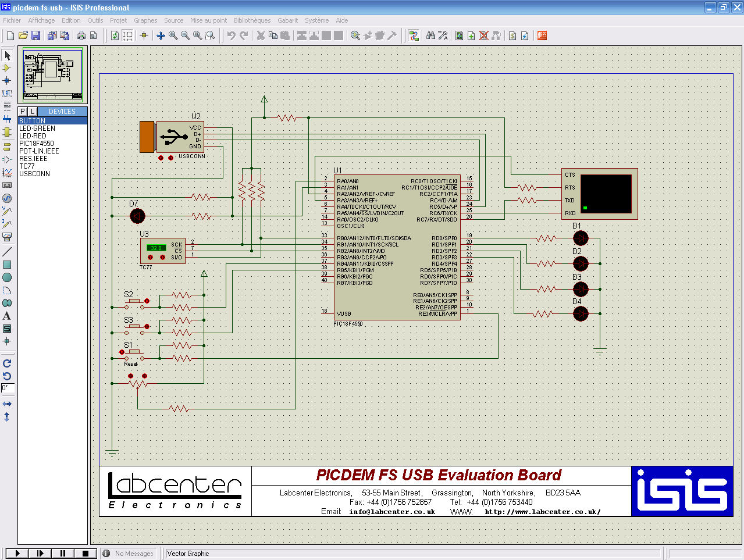
Task: Click the http://www.labcenter.co.uk/ address
Action: [543, 512]
